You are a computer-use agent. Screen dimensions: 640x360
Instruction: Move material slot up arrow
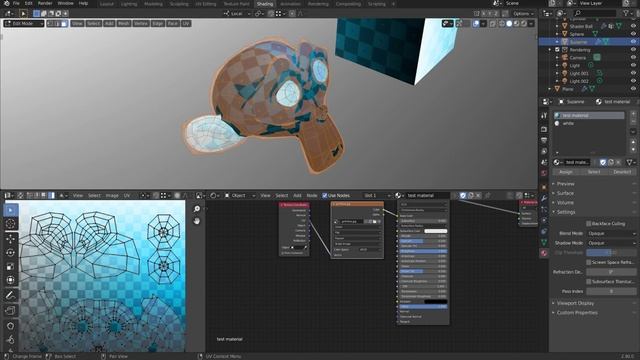click(x=633, y=142)
